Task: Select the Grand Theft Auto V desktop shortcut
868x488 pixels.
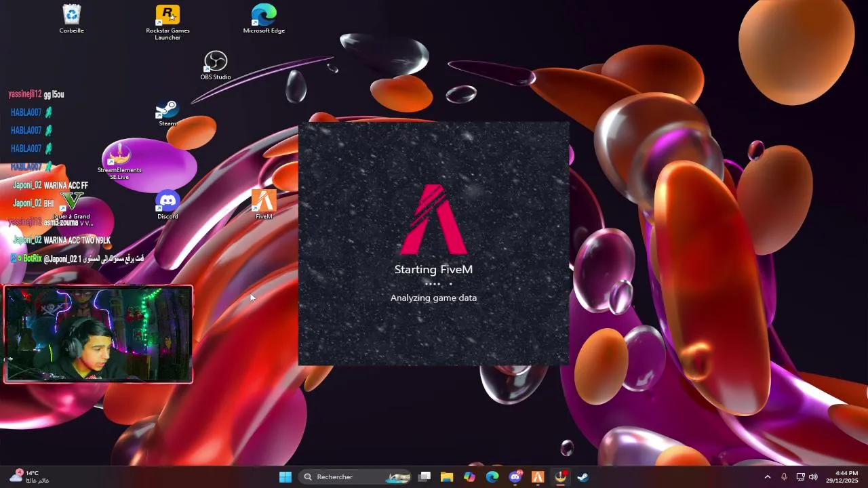Action: click(x=72, y=209)
